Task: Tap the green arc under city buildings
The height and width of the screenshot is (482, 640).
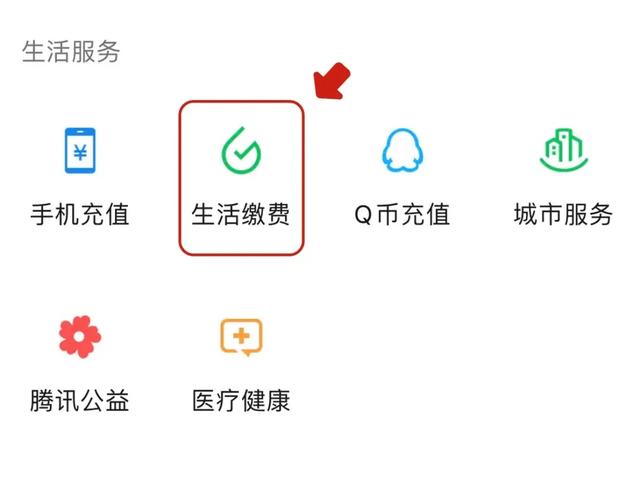Action: [x=564, y=165]
